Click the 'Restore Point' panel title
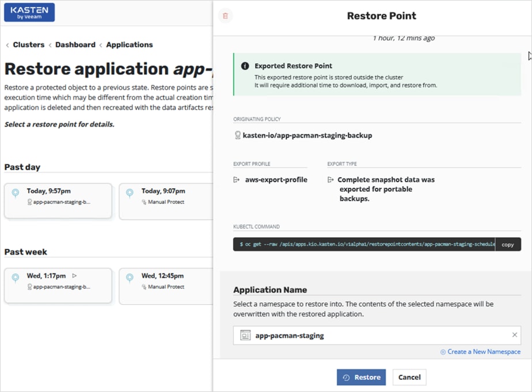The height and width of the screenshot is (392, 532). tap(381, 16)
